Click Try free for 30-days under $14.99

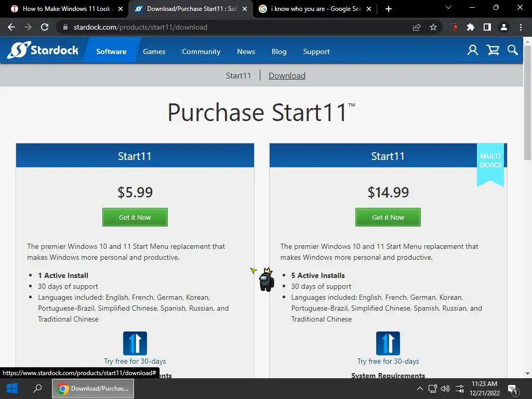[x=388, y=361]
